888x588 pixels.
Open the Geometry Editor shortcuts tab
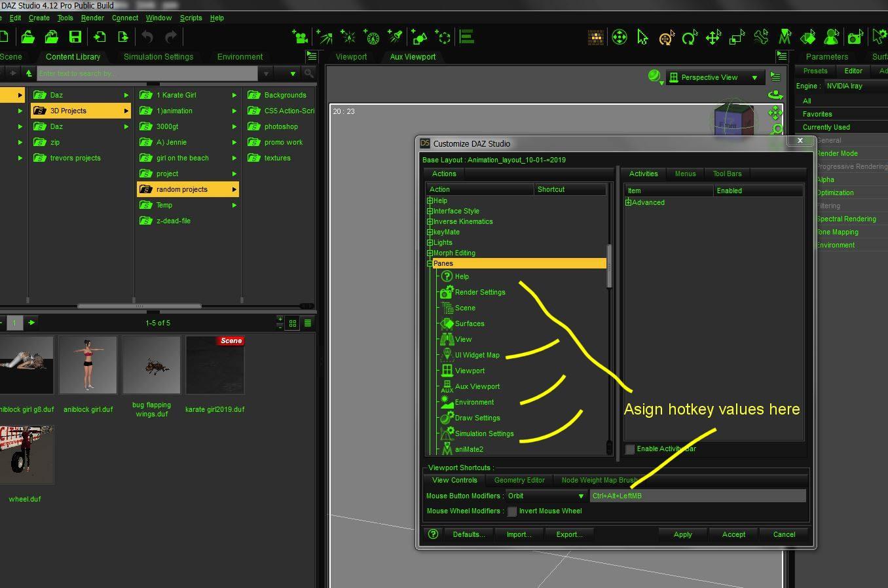click(x=519, y=480)
